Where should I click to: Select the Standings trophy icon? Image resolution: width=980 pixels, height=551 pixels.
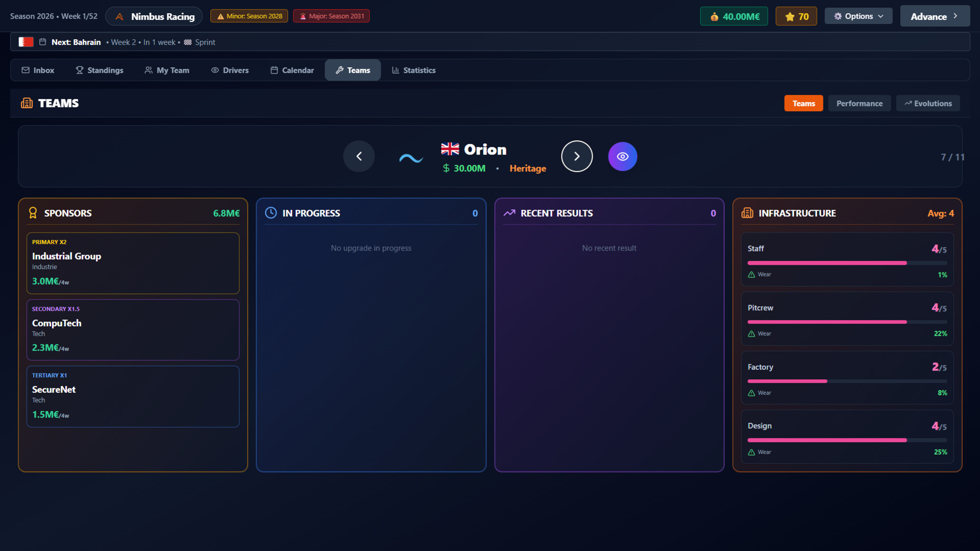tap(80, 70)
